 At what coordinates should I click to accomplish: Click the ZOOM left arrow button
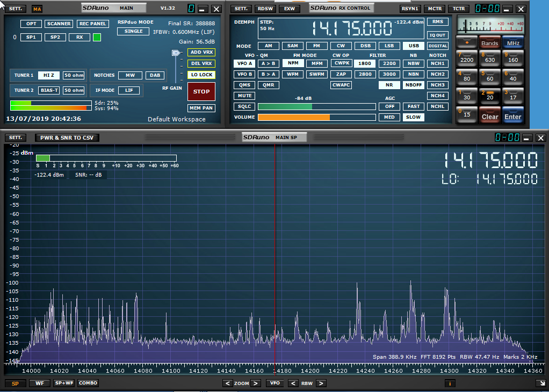(x=228, y=383)
